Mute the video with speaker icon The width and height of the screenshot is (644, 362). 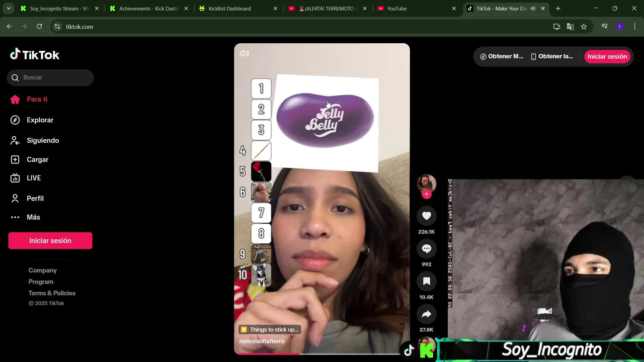pyautogui.click(x=244, y=53)
